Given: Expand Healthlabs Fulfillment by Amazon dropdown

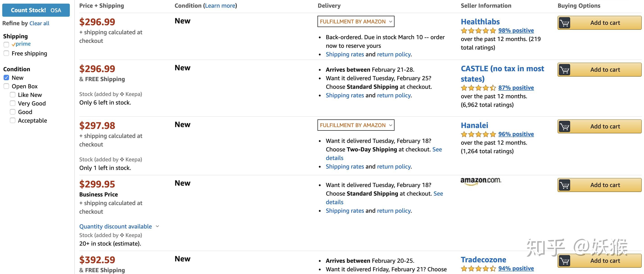Looking at the screenshot, I should tap(356, 22).
